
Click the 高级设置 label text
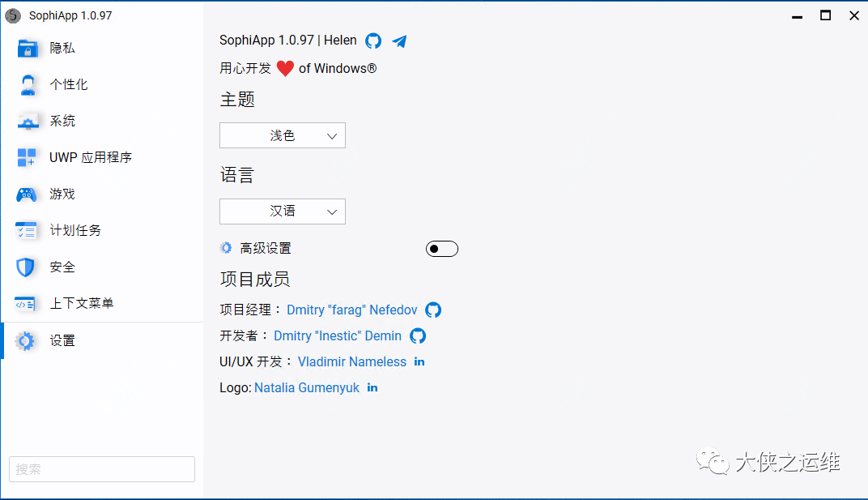coord(266,248)
